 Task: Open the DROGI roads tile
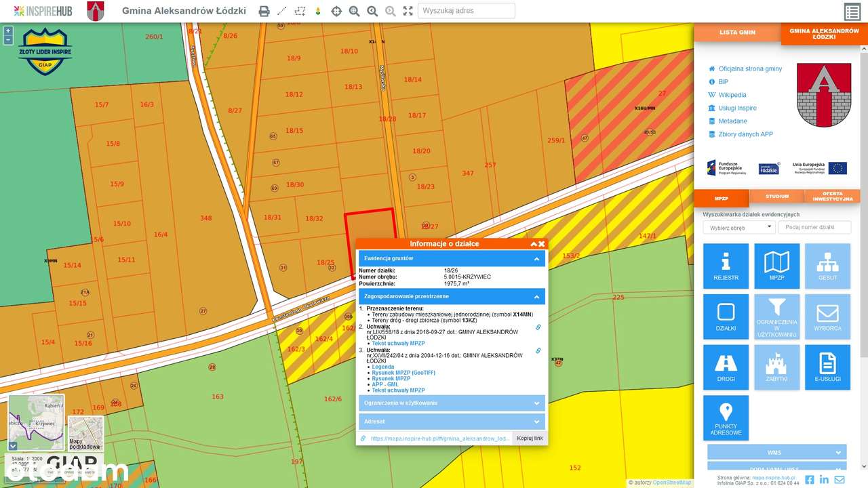pyautogui.click(x=726, y=367)
